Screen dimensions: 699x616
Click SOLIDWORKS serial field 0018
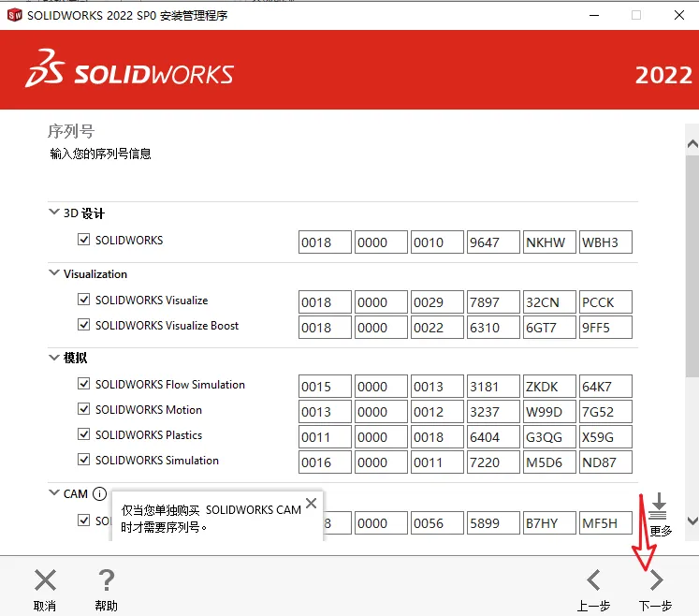click(325, 242)
